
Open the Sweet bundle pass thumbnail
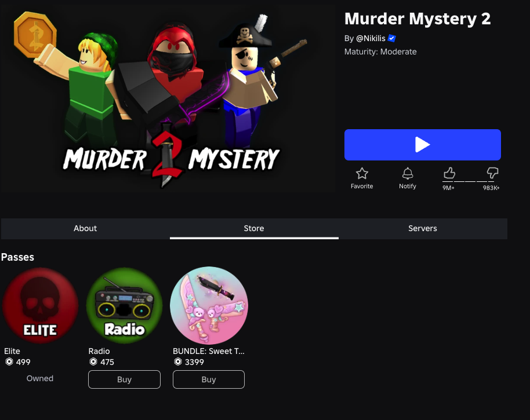tap(209, 305)
